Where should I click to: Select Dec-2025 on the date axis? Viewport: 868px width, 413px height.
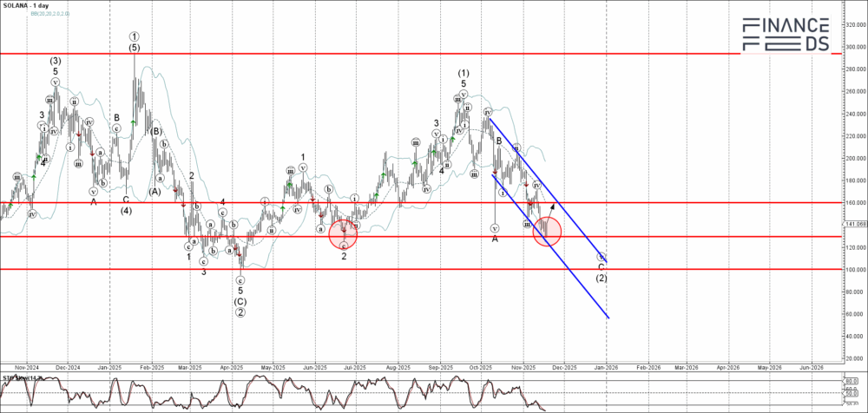(563, 367)
